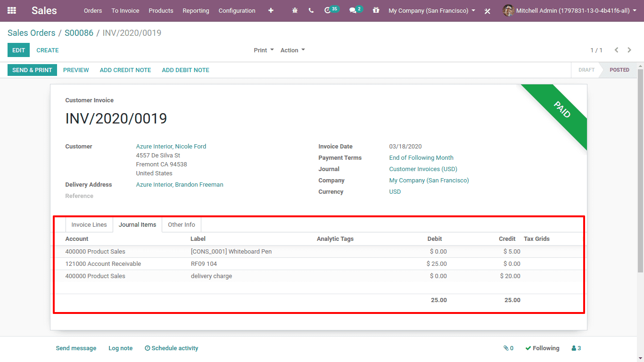This screenshot has width=644, height=362.
Task: Click the Label column header
Action: tap(198, 239)
